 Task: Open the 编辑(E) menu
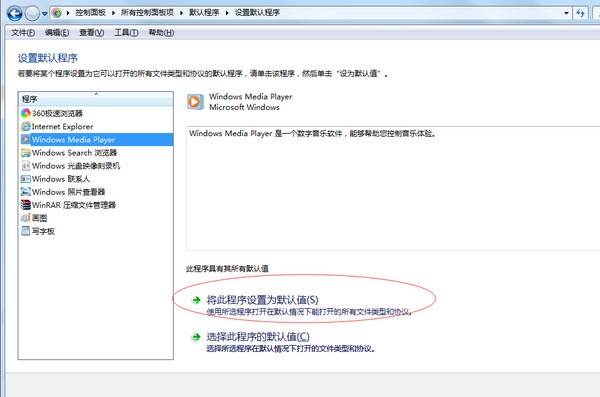pyautogui.click(x=57, y=33)
